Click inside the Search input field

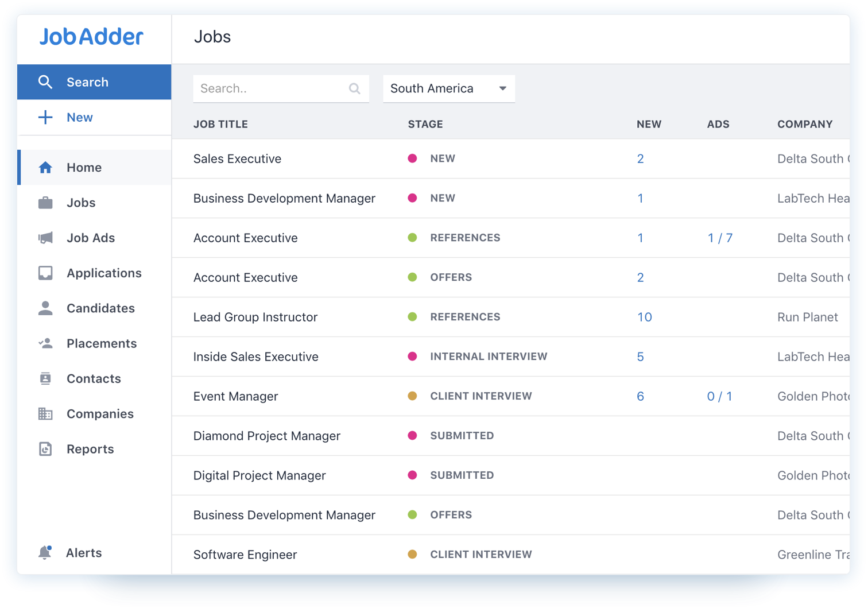coord(270,88)
